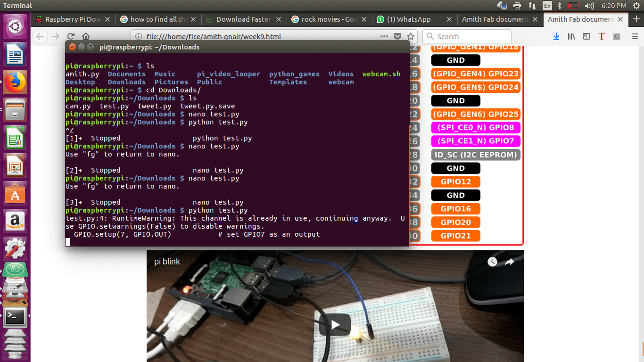Image resolution: width=644 pixels, height=362 pixels.
Task: Open page actions three-dot menu
Action: [x=384, y=36]
